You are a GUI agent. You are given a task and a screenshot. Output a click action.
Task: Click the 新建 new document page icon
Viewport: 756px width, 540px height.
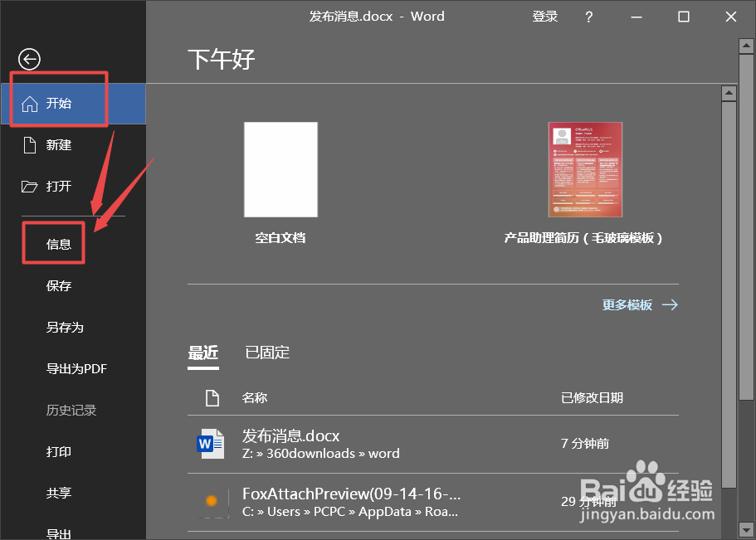point(30,144)
